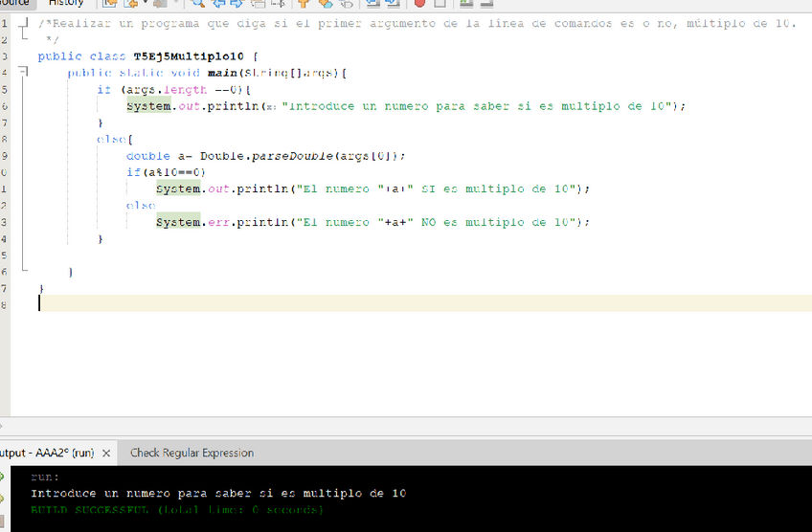812x532 pixels.
Task: Shift the line left icon
Action: click(373, 4)
